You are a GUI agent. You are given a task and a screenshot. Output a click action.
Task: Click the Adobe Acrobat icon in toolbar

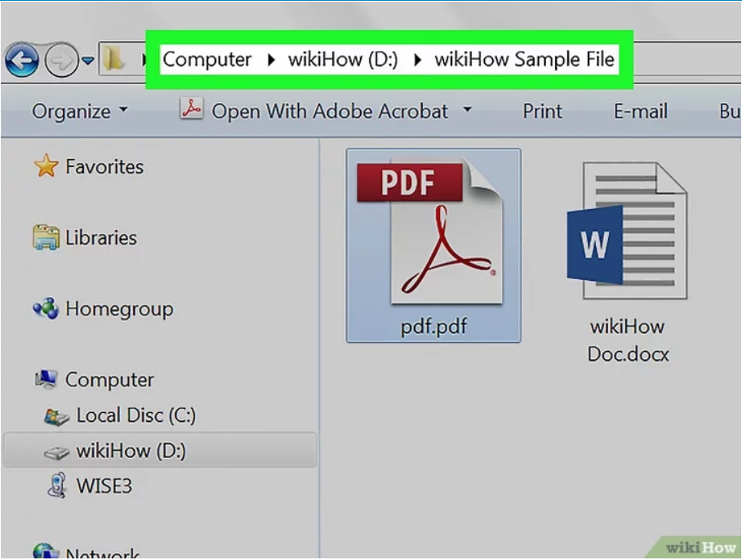tap(192, 109)
